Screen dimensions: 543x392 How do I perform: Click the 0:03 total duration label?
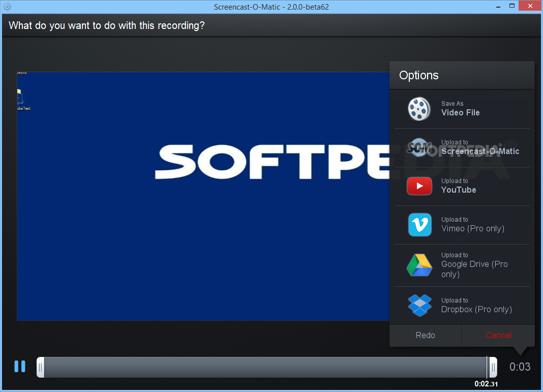[x=520, y=367]
